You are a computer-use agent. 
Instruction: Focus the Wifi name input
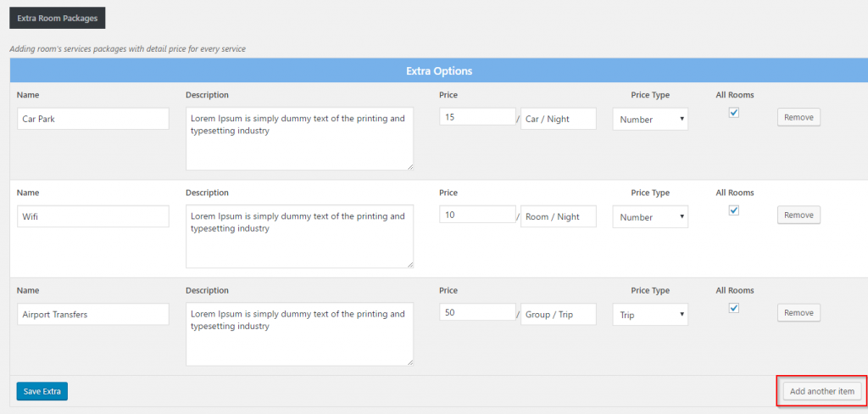[x=93, y=216]
